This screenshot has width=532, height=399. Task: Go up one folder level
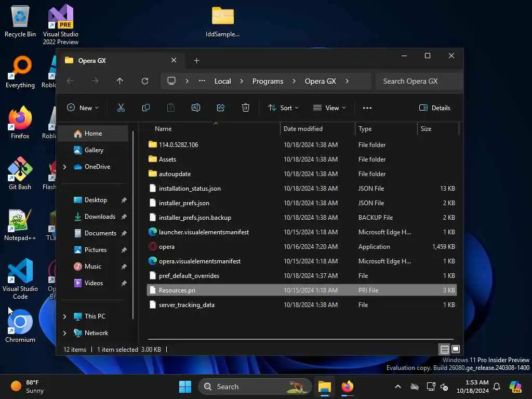point(120,81)
